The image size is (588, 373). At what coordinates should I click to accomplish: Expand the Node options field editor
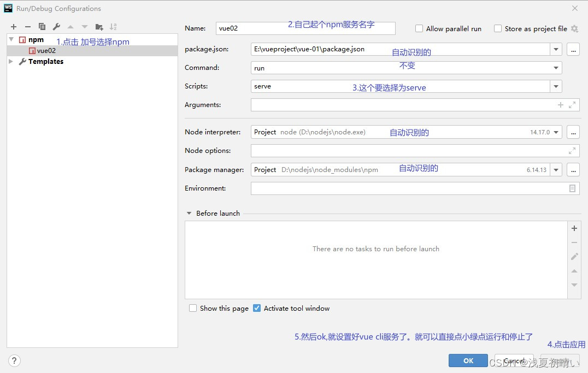(x=572, y=151)
